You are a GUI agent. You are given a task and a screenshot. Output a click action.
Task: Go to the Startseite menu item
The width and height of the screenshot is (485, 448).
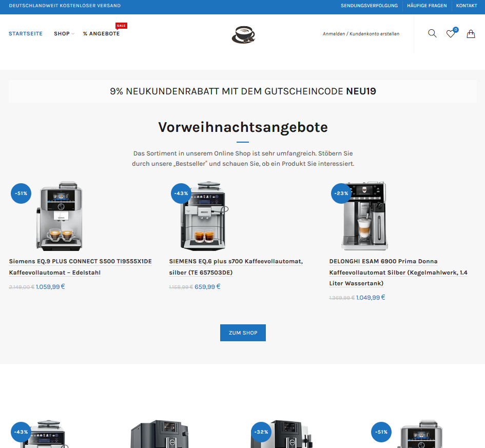pos(26,34)
